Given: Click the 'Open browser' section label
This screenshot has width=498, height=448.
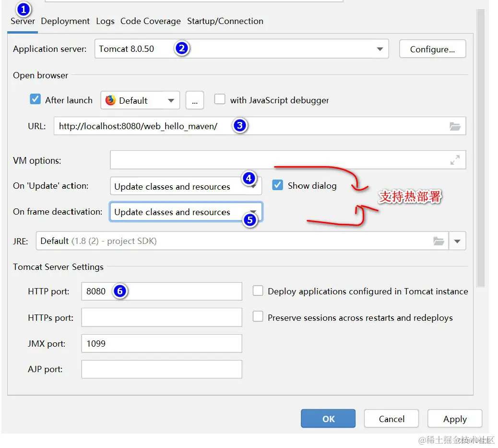Looking at the screenshot, I should click(40, 75).
